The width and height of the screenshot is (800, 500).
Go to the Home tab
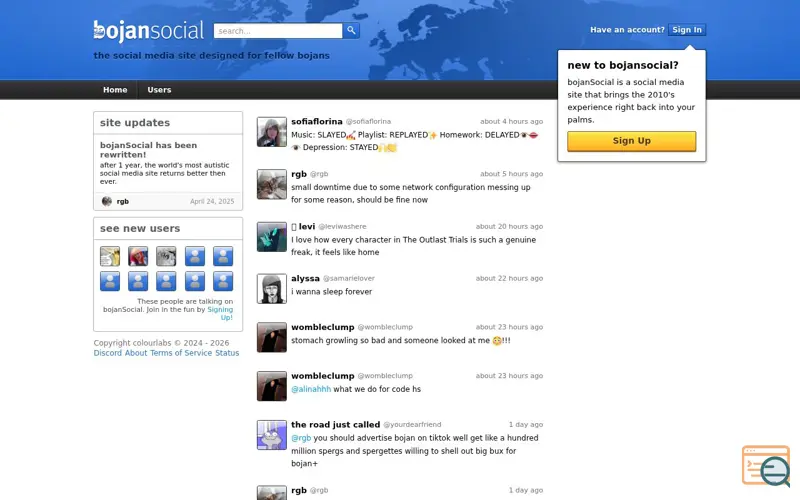[115, 90]
